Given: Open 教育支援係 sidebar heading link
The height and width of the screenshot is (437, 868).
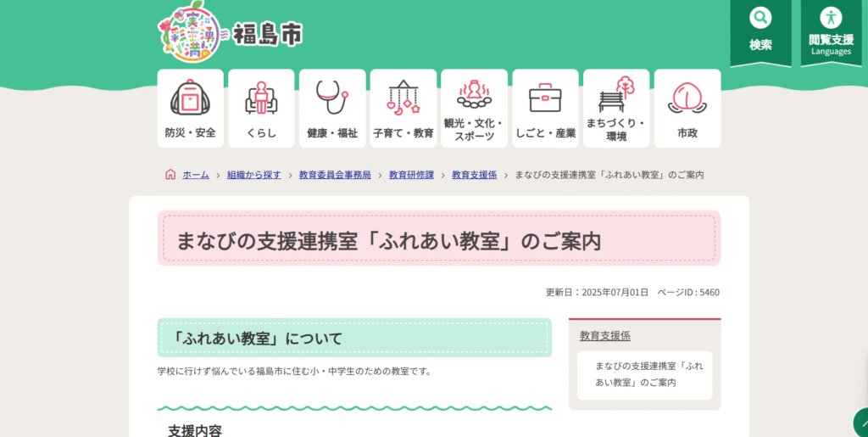Looking at the screenshot, I should (x=605, y=336).
